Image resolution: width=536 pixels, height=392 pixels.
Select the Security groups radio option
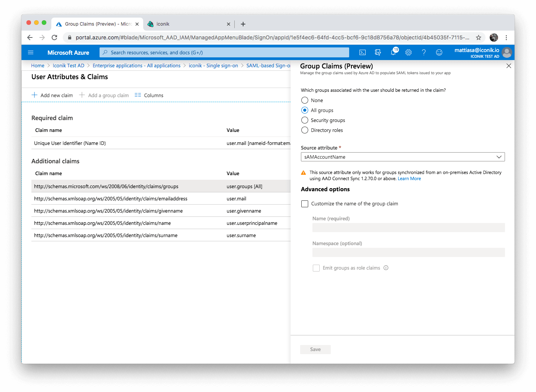305,120
